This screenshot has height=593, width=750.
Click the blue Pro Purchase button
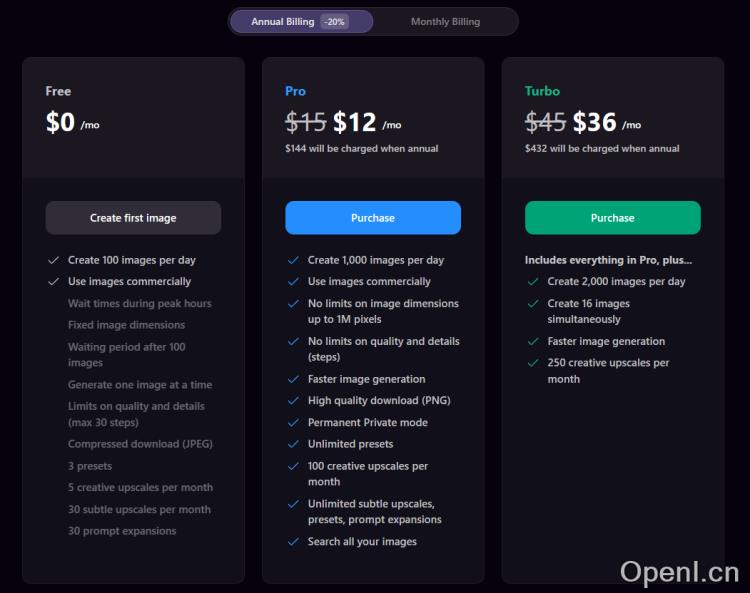tap(373, 218)
